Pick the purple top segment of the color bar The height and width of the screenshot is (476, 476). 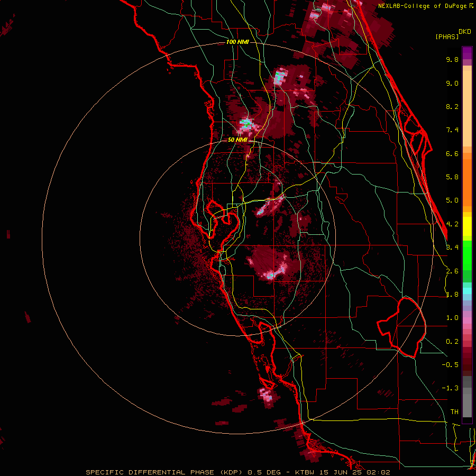tap(467, 53)
